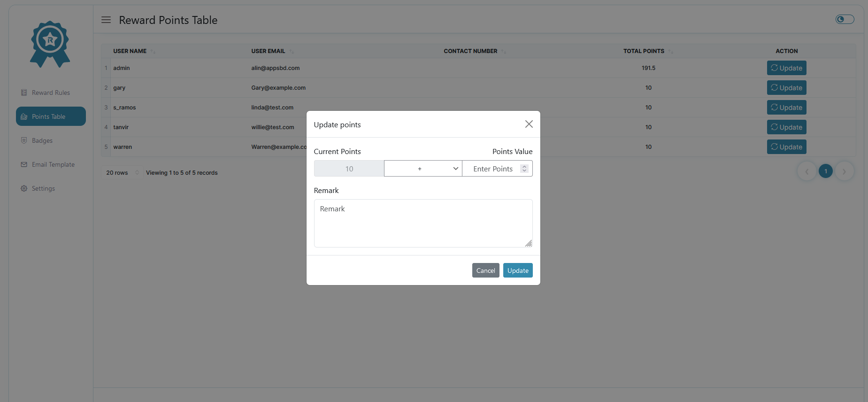Confirm with the dialog Update button
This screenshot has width=868, height=402.
point(518,271)
